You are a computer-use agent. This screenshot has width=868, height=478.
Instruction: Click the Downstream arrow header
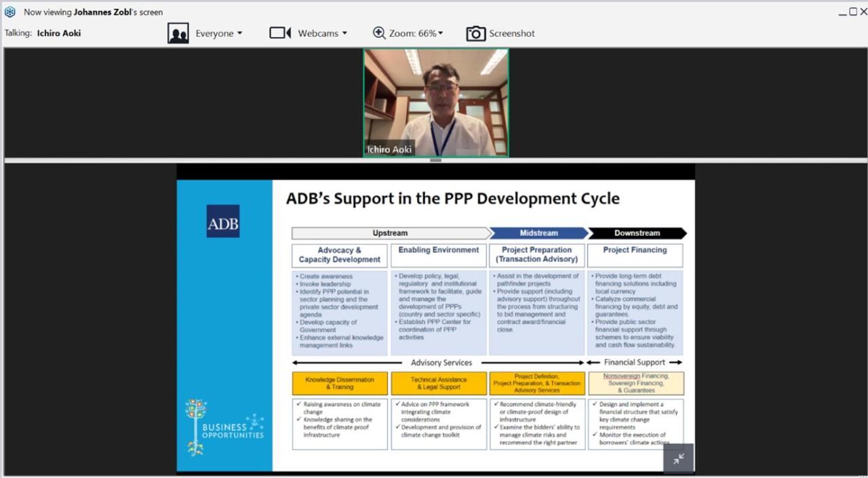(x=637, y=233)
